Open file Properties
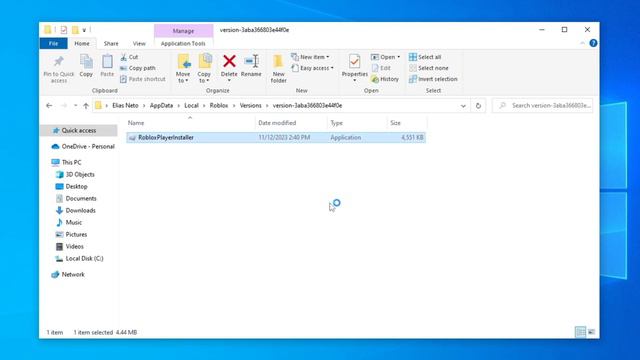 coord(355,68)
